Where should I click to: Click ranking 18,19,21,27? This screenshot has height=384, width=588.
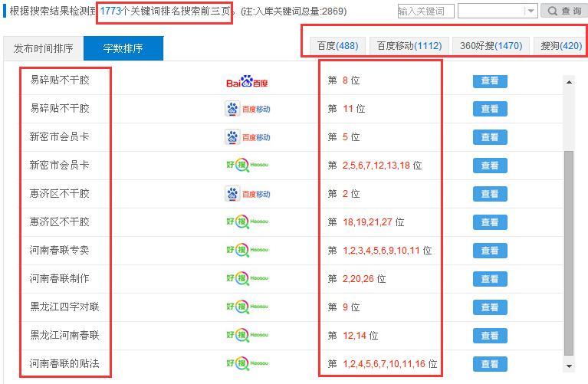367,222
